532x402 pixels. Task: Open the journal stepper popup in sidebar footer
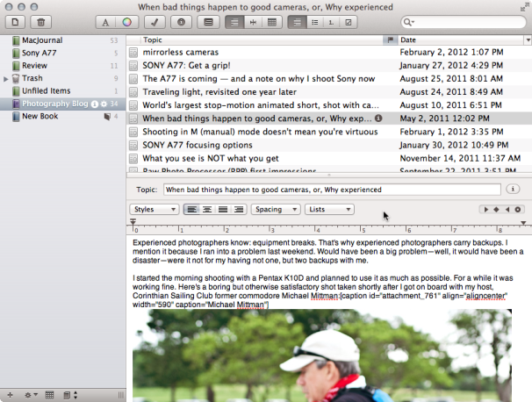(x=70, y=395)
